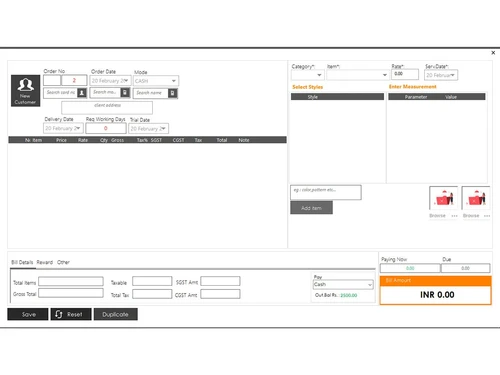
Task: Focus the color pattern notes field
Action: point(326,192)
